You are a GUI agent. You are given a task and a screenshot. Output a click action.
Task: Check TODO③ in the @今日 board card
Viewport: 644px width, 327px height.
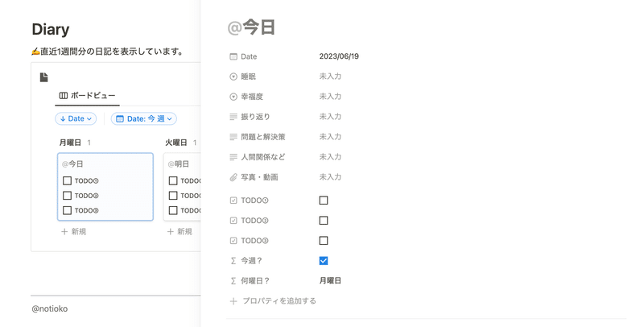click(68, 210)
